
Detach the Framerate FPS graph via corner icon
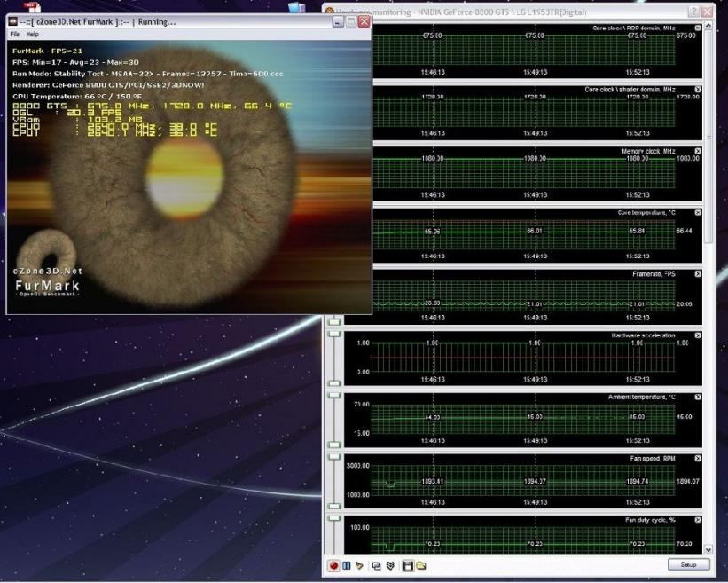(697, 274)
